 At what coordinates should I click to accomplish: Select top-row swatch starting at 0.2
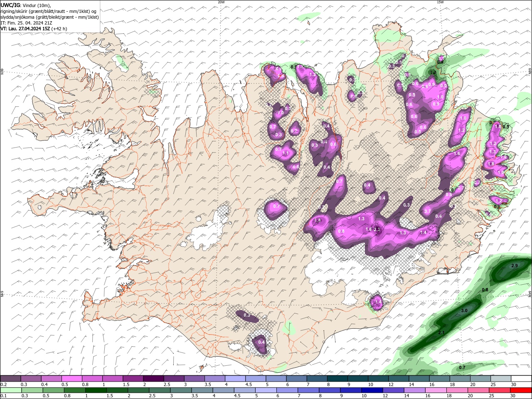11,379
